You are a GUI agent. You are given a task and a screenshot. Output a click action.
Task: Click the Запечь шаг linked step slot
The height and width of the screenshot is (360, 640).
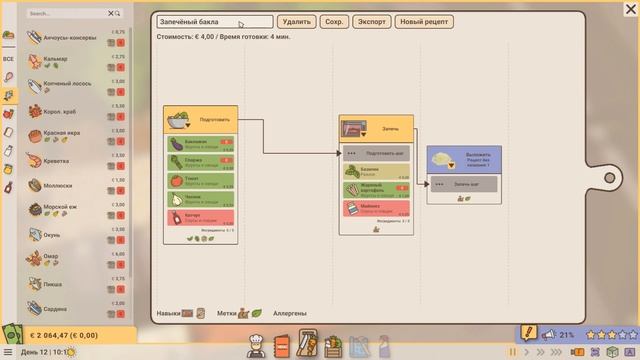click(x=464, y=184)
